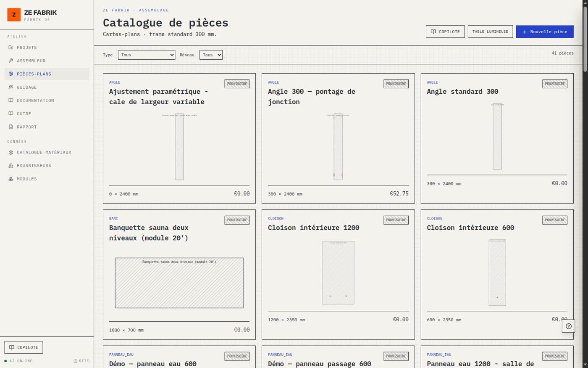Open Table lumineuse
Screen dimensions: 588x368
click(490, 32)
